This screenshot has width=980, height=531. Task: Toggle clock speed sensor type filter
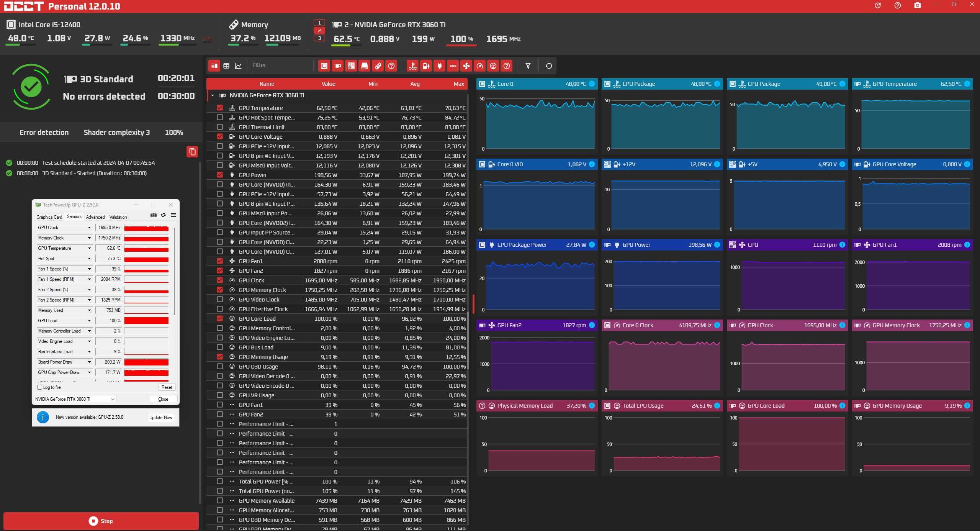pyautogui.click(x=479, y=66)
